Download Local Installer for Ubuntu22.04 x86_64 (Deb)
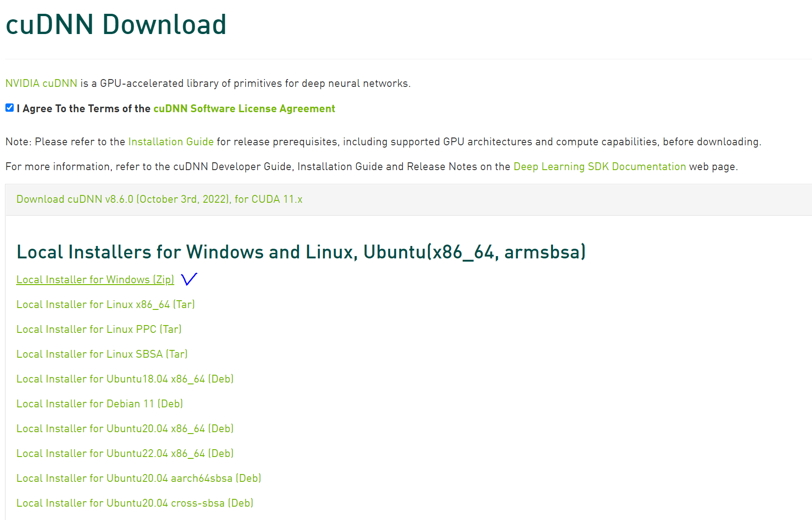 pos(125,453)
